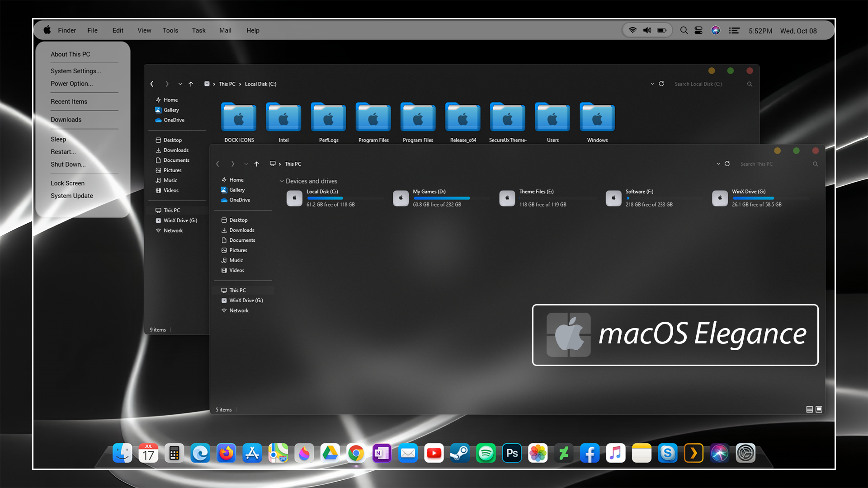This screenshot has width=868, height=488.
Task: Collapse Devices and drives group
Action: point(282,181)
